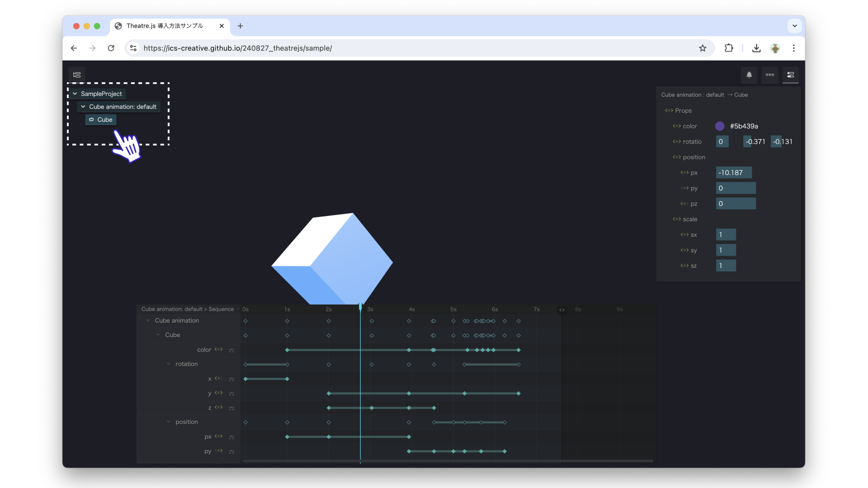The width and height of the screenshot is (868, 488).
Task: Expand the rotation property in timeline
Action: [x=168, y=363]
